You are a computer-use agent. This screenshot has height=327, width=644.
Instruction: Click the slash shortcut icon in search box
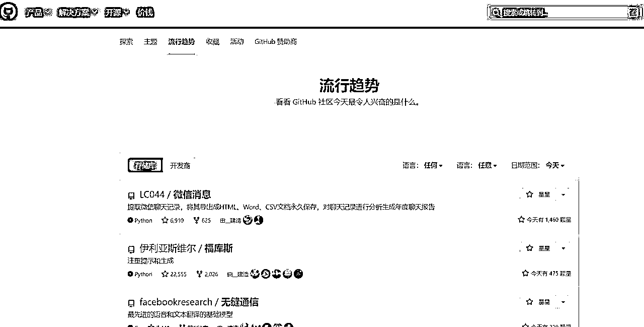[633, 13]
